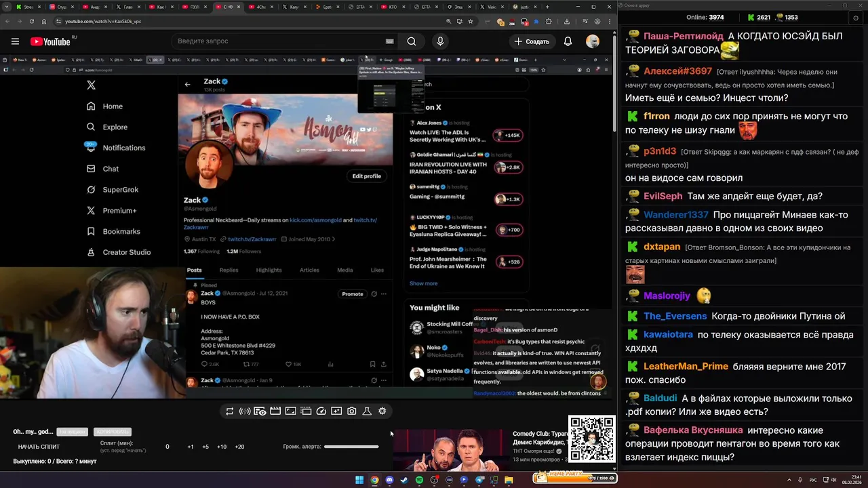This screenshot has height=488, width=868.
Task: Open Spotify from the taskbar
Action: (419, 481)
